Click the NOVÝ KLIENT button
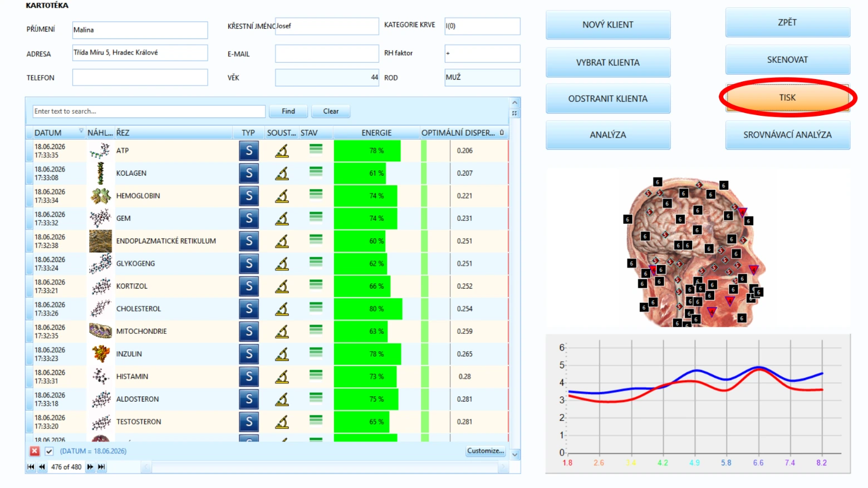This screenshot has height=488, width=868. tap(608, 24)
